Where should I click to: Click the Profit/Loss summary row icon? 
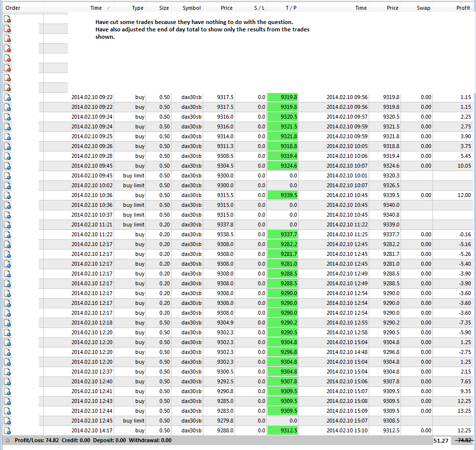pos(7,440)
